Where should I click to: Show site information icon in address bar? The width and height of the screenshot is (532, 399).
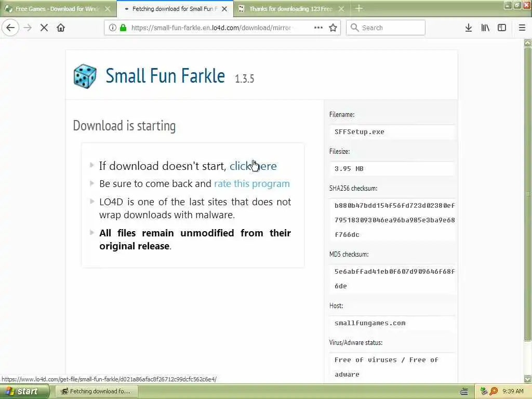click(112, 28)
